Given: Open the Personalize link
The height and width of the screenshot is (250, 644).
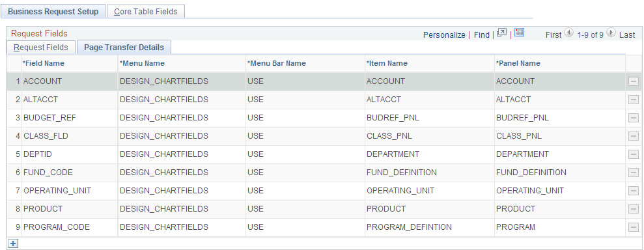Looking at the screenshot, I should 444,35.
